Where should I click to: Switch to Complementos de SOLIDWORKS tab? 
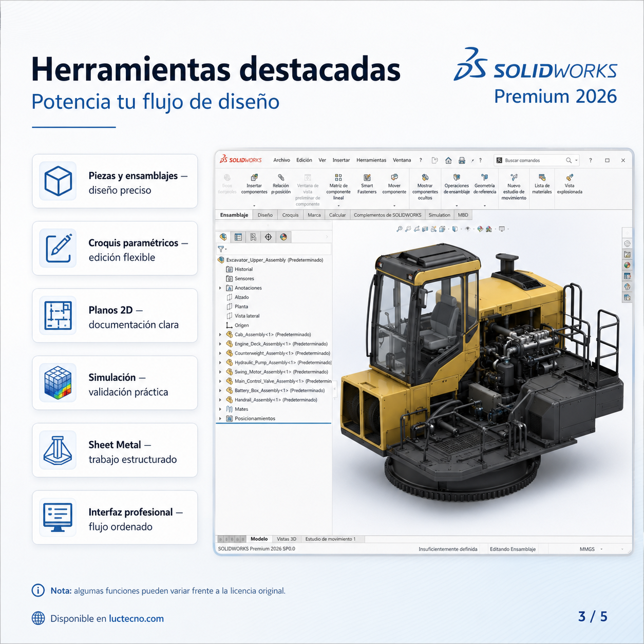387,215
